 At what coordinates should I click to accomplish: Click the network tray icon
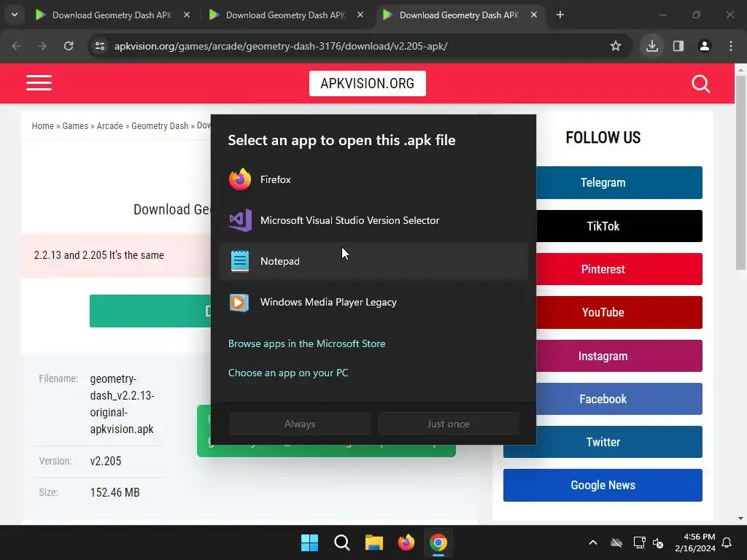tap(639, 542)
